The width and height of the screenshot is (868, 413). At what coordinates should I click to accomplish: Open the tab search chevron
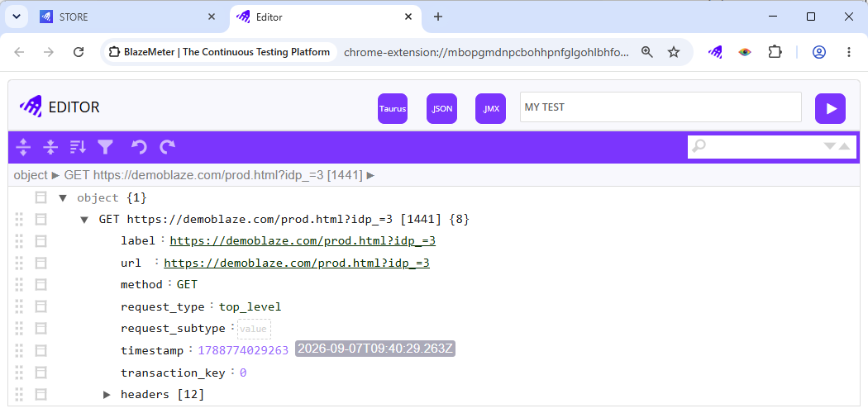(x=16, y=17)
